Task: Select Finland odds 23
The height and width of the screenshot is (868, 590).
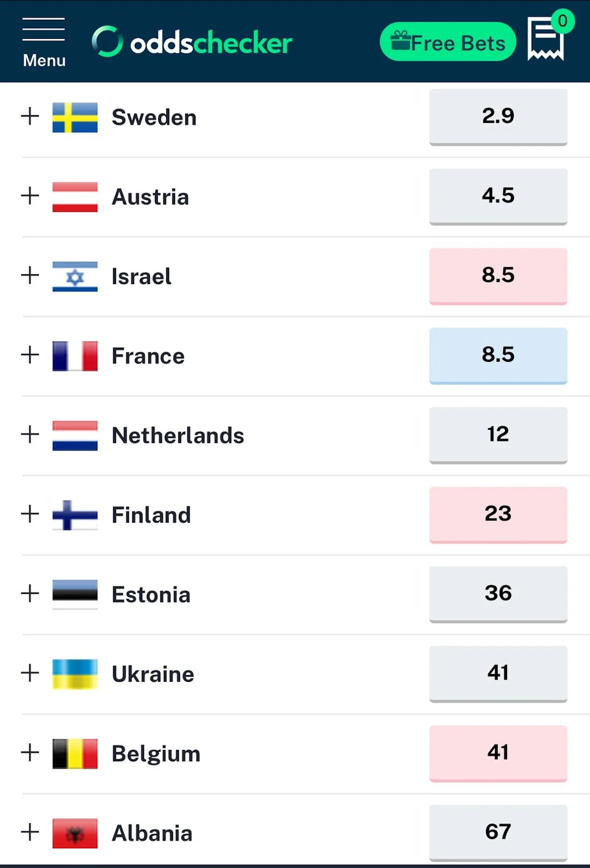Action: (x=498, y=515)
